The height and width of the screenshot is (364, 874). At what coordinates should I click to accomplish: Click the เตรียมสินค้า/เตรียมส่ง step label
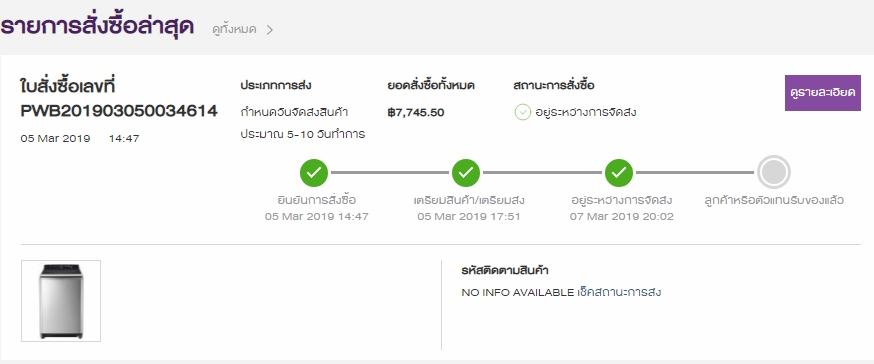[x=469, y=200]
